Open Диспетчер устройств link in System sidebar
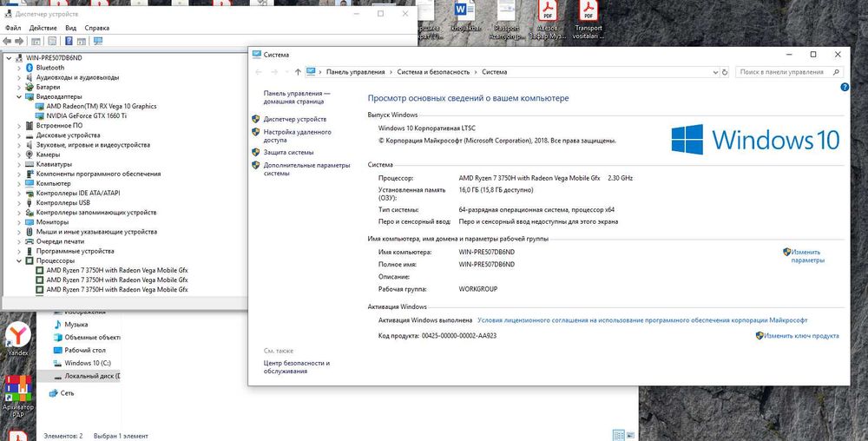Screen dimensions: 868x441 click(295, 119)
